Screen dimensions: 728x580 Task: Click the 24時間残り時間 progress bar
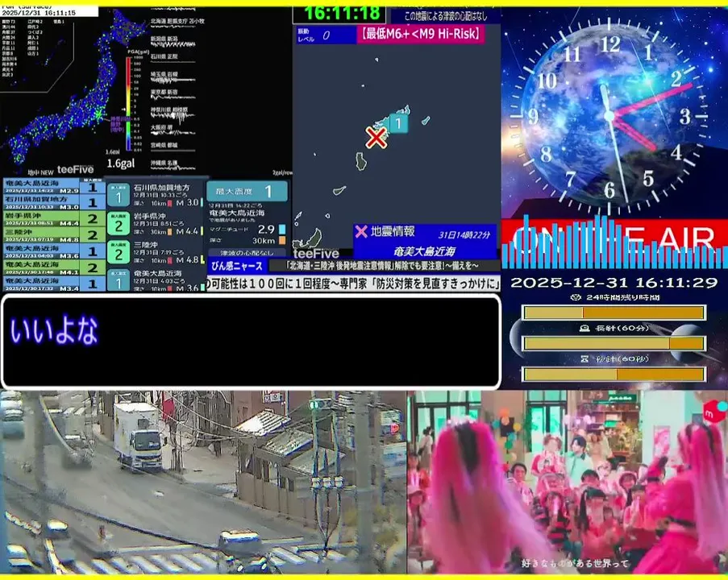(614, 313)
